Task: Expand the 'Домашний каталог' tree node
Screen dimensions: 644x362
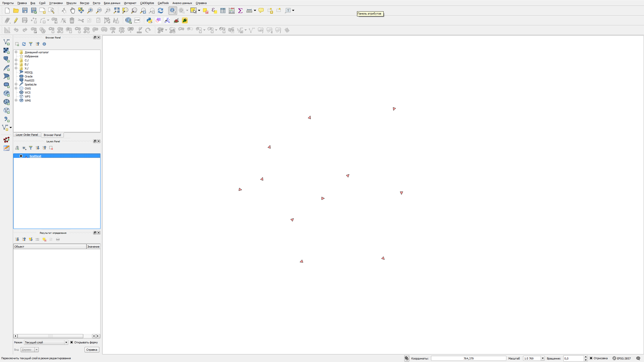Action: tap(16, 52)
